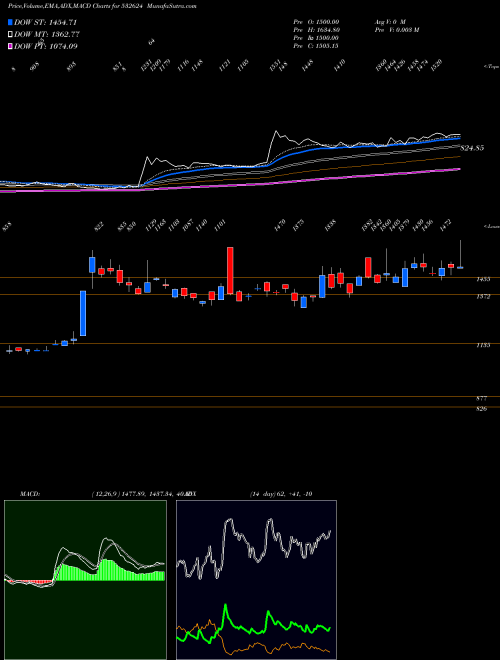Click the thick blue EMA line's right end
This screenshot has height=660, width=500.
coord(460,138)
